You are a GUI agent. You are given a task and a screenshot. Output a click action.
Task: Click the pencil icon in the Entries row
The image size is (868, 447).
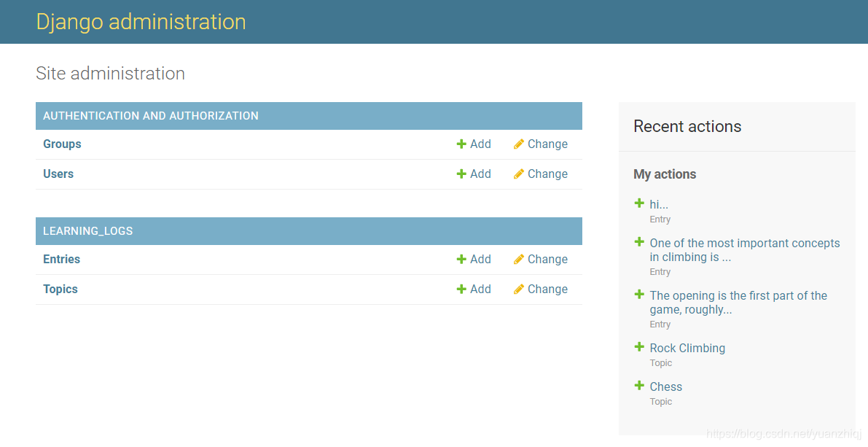[x=519, y=259]
